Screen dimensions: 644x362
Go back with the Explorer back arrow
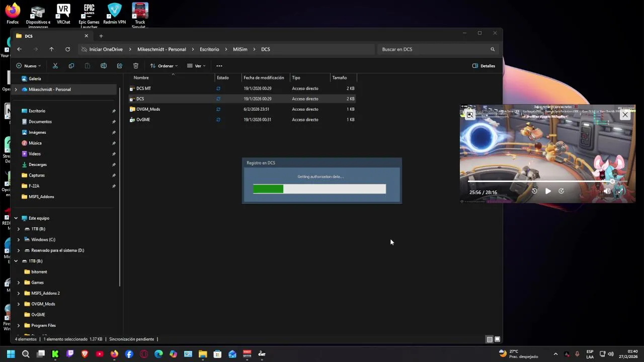19,49
